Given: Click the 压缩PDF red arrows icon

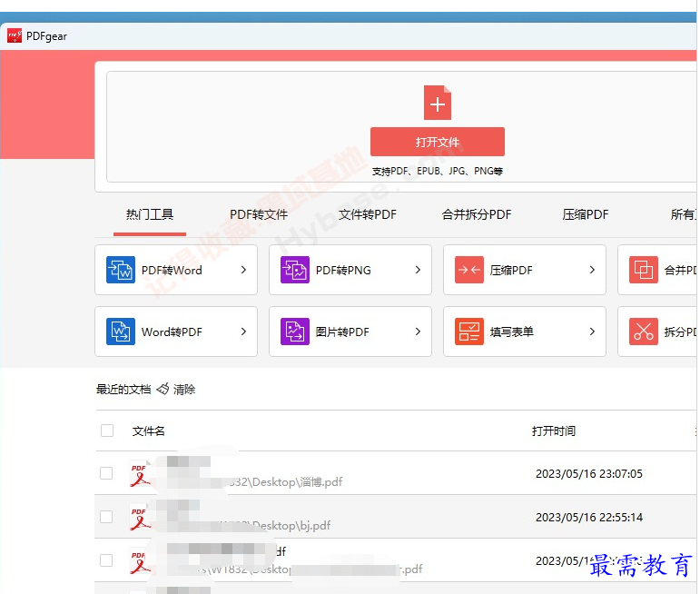Looking at the screenshot, I should tap(469, 270).
